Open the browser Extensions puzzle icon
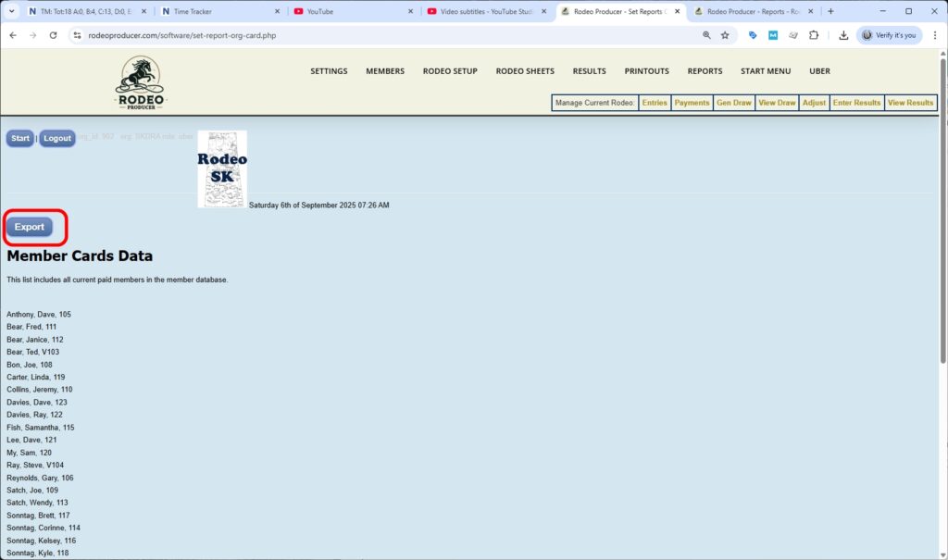Screen dimensions: 948x560 814,35
